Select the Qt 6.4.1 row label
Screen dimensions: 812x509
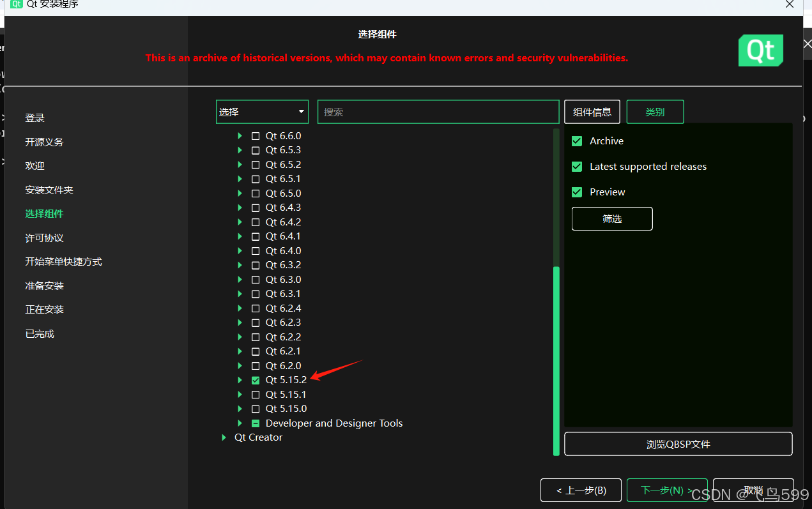[283, 236]
